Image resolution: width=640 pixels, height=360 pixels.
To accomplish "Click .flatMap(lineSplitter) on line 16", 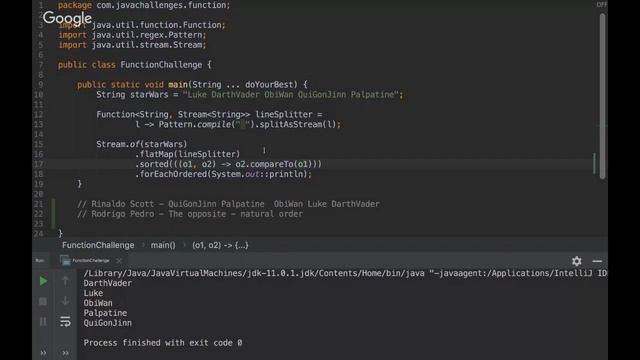I will point(188,154).
